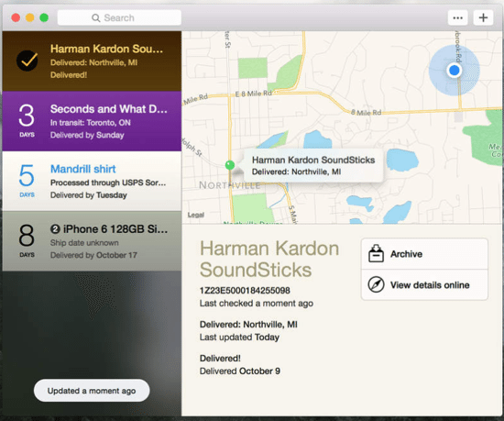The width and height of the screenshot is (504, 421).
Task: Open View details online
Action: (424, 285)
